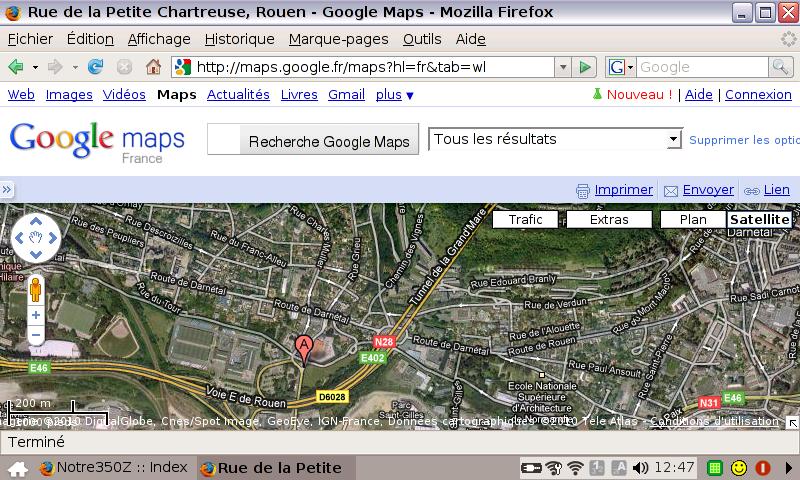Open the Fichier menu
800x480 pixels.
30,39
